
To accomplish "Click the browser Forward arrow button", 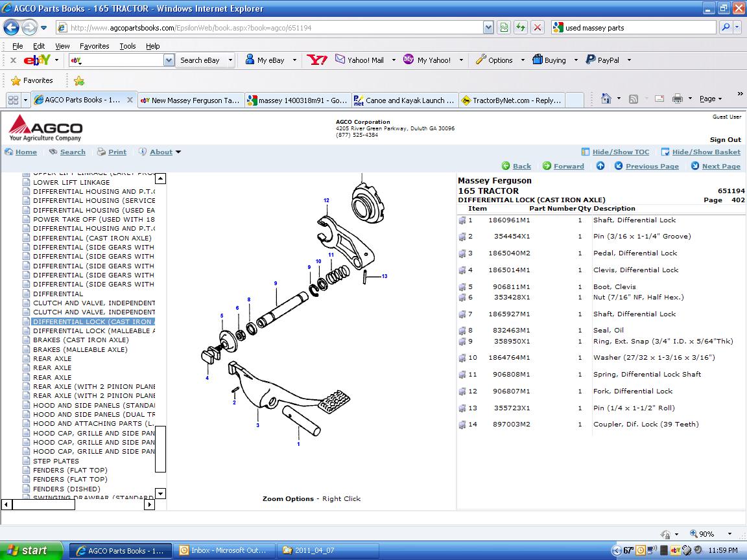I will pos(29,28).
